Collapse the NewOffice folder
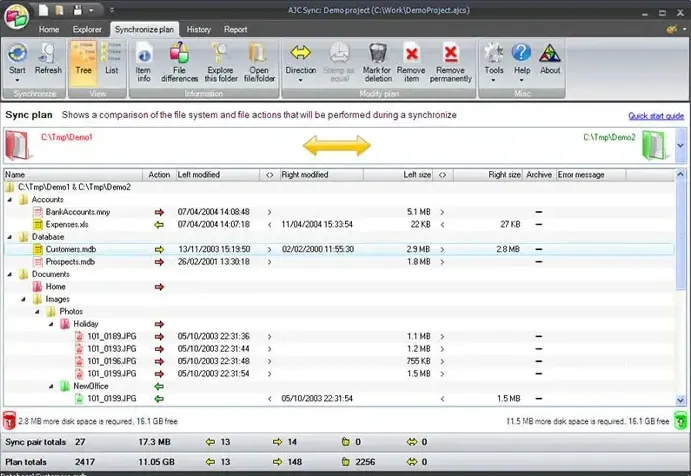691x476 pixels. (x=51, y=386)
